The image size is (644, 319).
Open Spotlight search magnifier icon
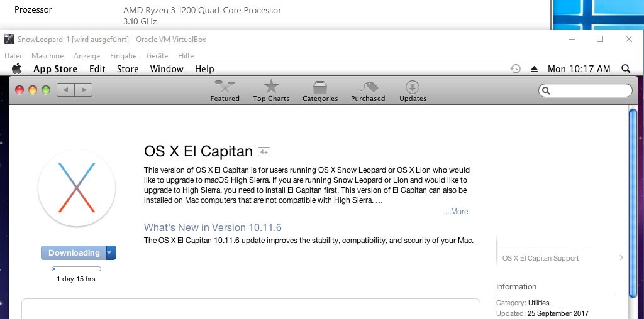click(x=626, y=69)
